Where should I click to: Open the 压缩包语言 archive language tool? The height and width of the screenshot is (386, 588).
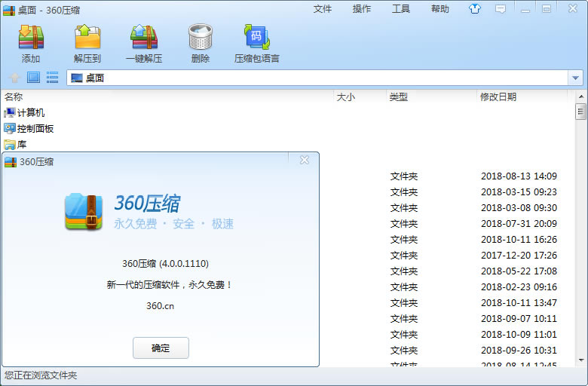(256, 43)
